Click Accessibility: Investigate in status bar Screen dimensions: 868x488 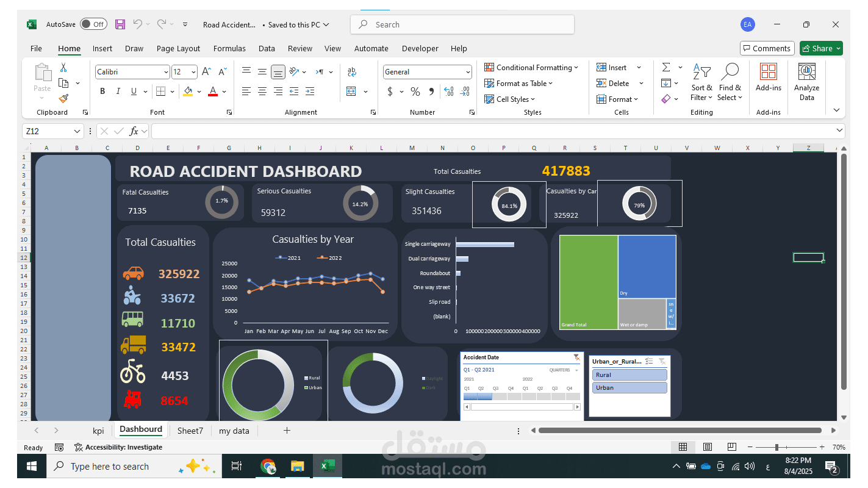[x=118, y=447]
